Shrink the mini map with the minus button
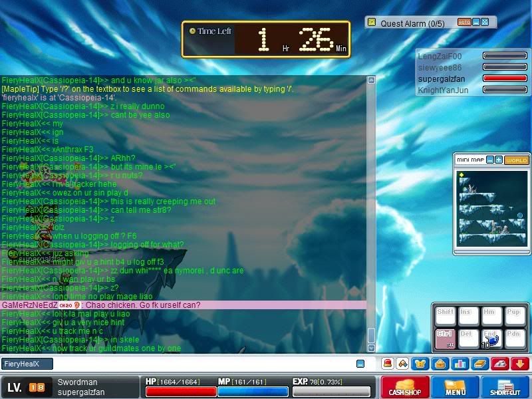Viewport: 532px width, 399px height. pos(489,160)
